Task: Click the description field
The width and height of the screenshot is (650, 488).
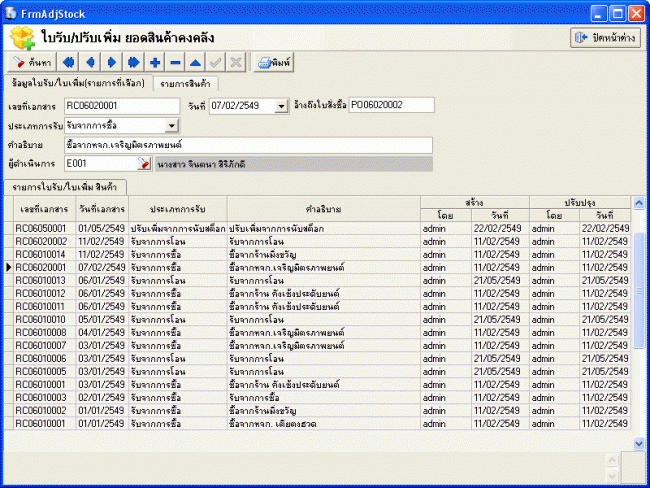Action: coord(249,145)
